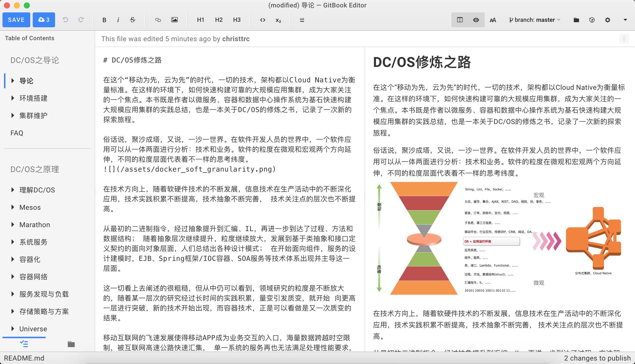
Task: Click the undo arrow icon
Action: click(65, 20)
